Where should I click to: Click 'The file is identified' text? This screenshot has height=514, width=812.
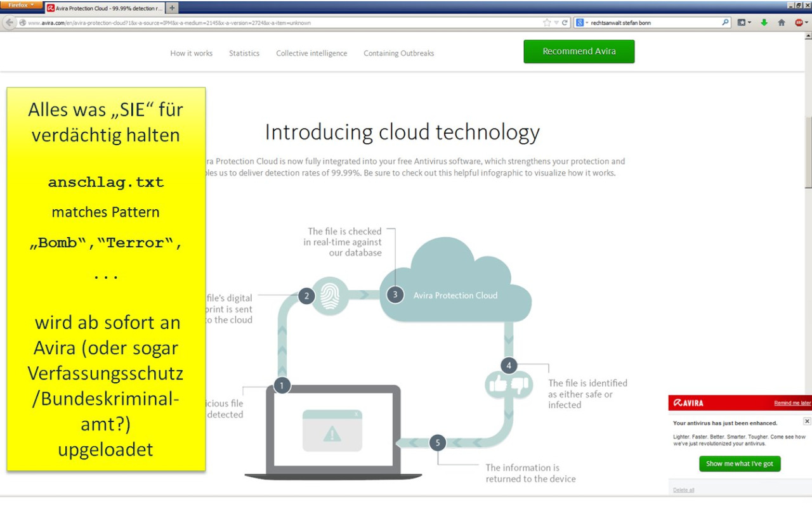coord(588,394)
